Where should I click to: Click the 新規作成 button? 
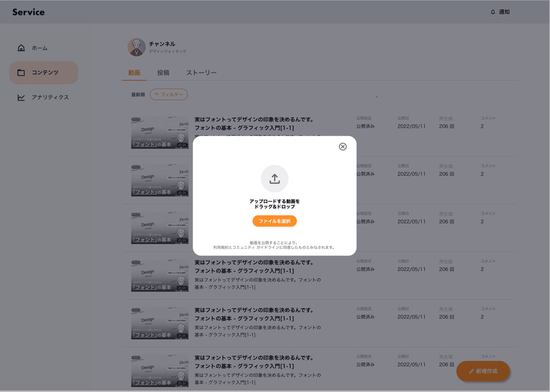coord(483,371)
